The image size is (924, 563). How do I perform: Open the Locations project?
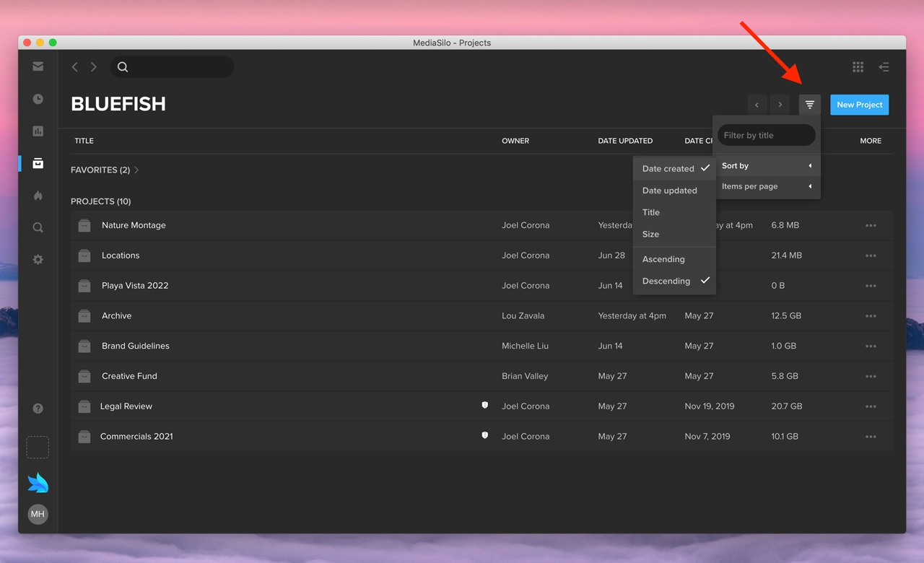click(121, 256)
